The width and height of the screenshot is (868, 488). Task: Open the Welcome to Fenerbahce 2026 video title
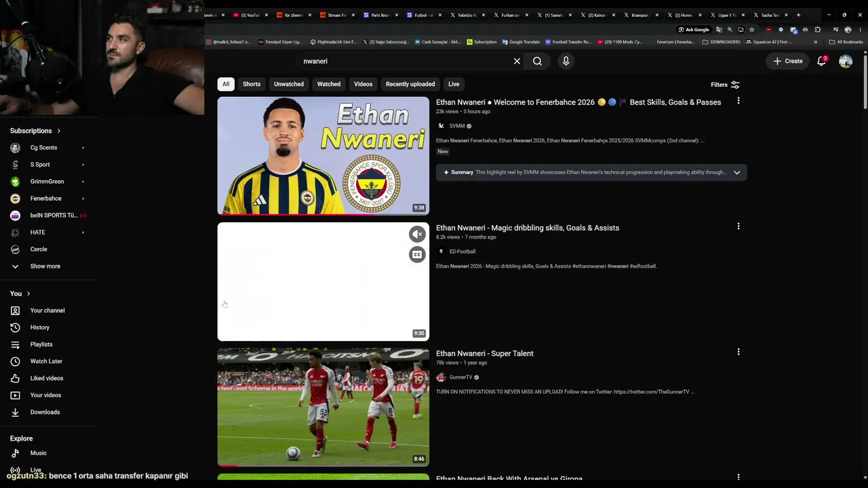point(578,102)
